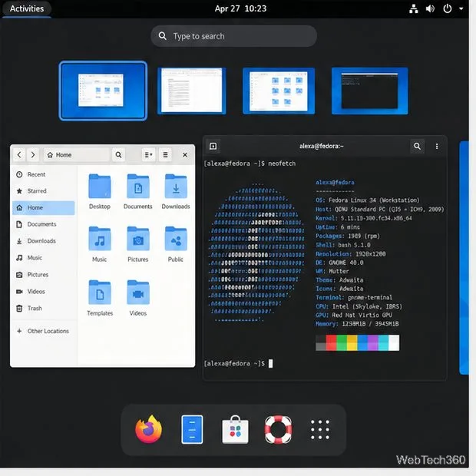Open Files hamburger menu
Image resolution: width=476 pixels, height=476 pixels.
pyautogui.click(x=165, y=155)
